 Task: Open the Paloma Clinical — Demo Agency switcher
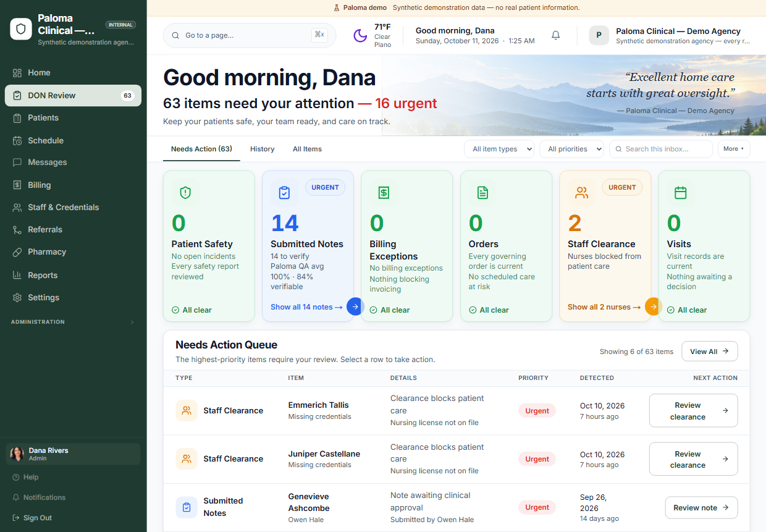670,35
